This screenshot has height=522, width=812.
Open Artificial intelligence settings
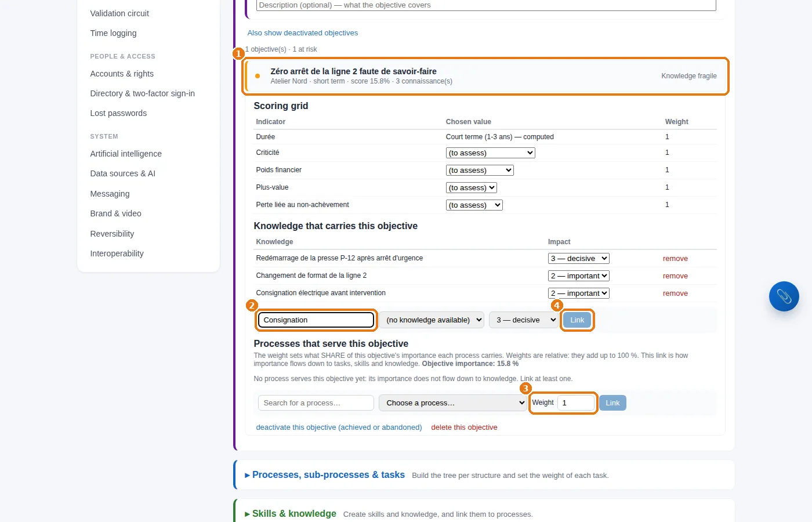point(126,154)
